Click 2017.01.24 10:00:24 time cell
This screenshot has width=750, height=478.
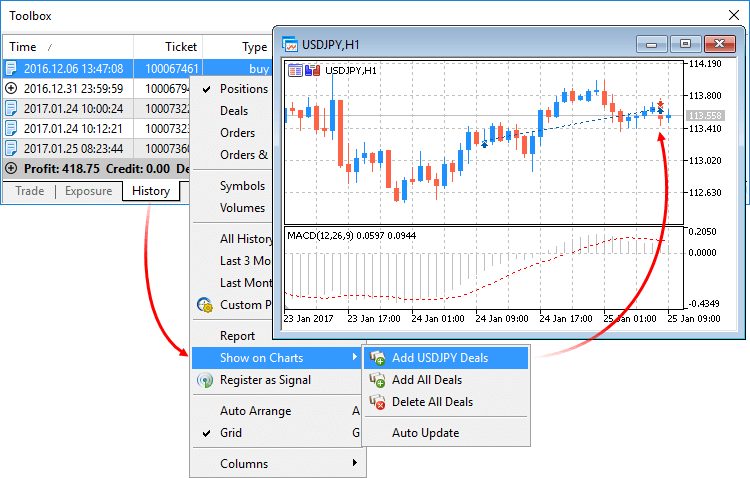click(73, 109)
